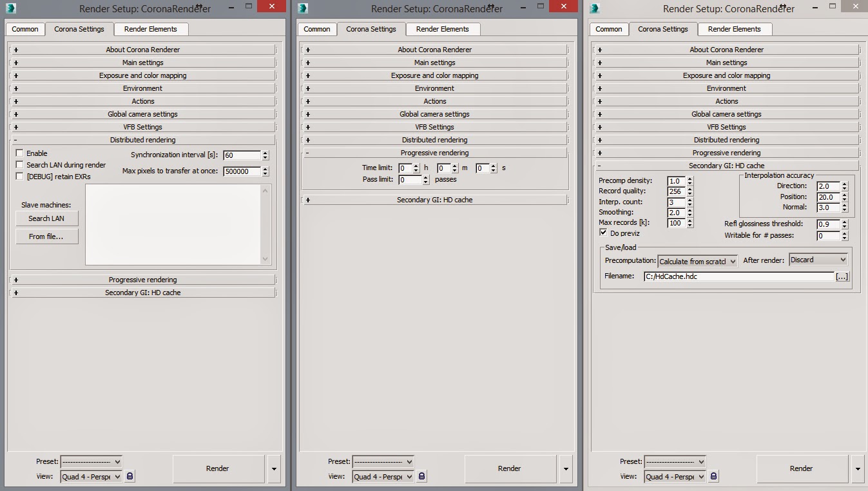868x491 pixels.
Task: Click HD cache Filename text field
Action: point(739,276)
